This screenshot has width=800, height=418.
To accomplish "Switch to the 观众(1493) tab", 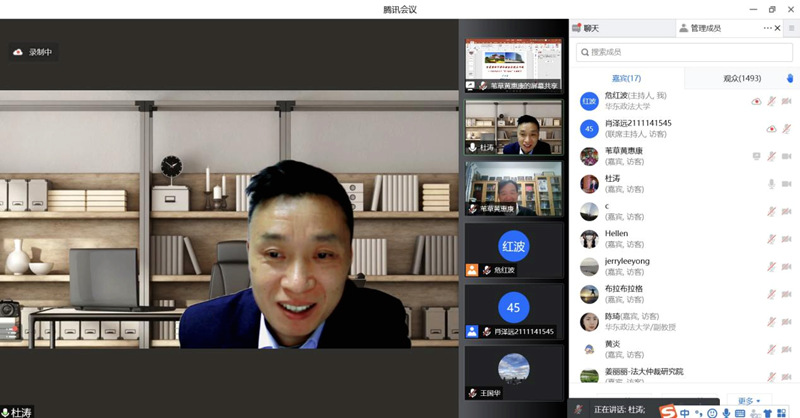I will point(742,78).
